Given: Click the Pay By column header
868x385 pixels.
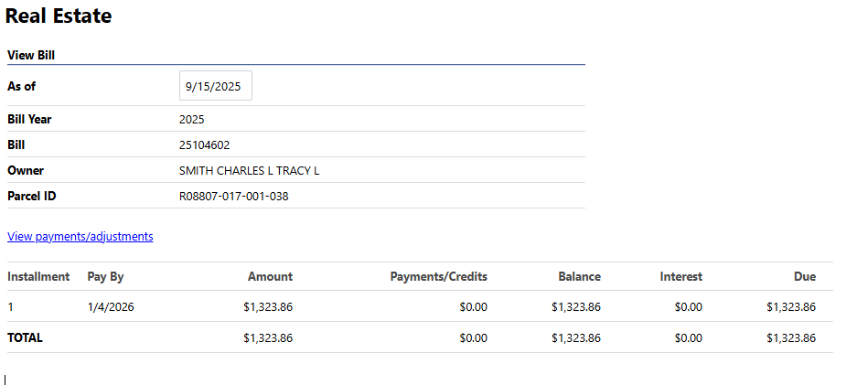Looking at the screenshot, I should [x=105, y=276].
